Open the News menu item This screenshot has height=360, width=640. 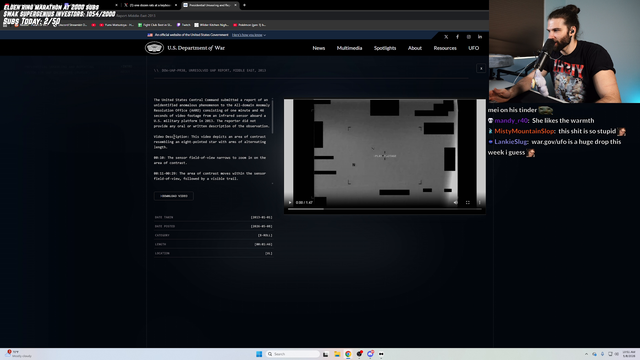coord(319,48)
